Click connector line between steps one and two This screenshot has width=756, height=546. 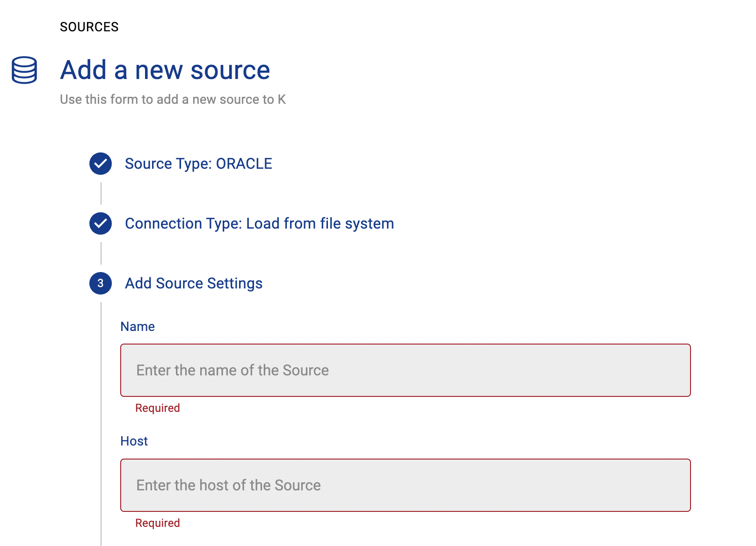[x=101, y=194]
